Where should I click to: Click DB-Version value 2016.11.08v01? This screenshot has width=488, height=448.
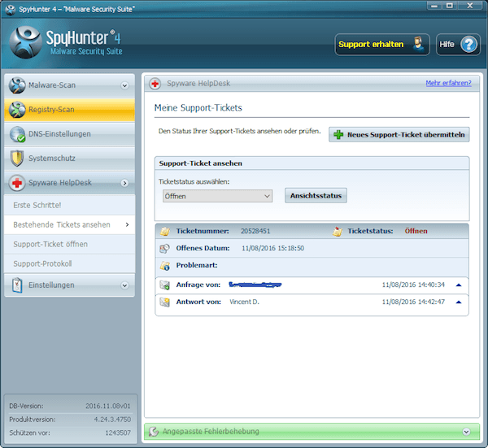click(x=108, y=406)
